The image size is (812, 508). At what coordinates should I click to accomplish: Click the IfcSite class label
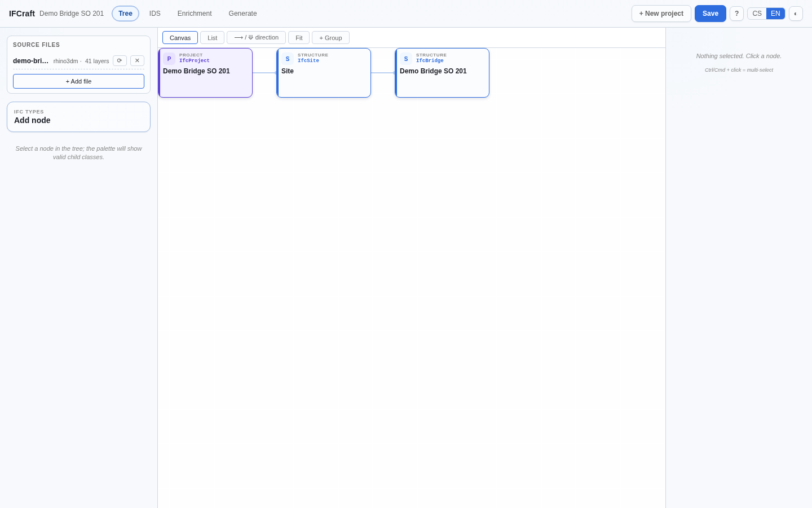[x=308, y=61]
